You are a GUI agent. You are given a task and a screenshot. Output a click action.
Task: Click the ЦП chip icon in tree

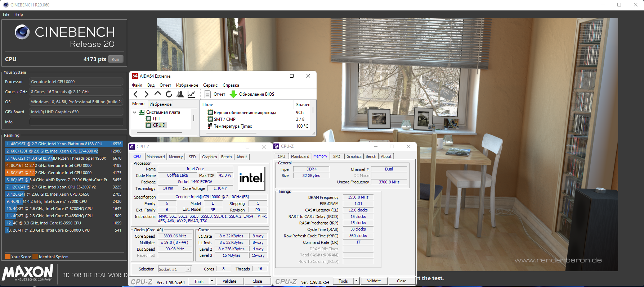click(x=148, y=119)
